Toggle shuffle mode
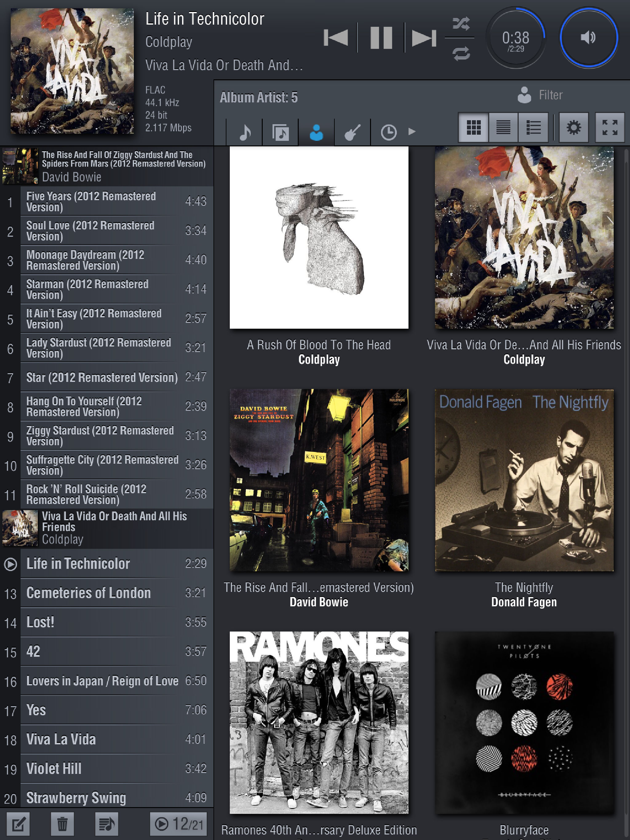The height and width of the screenshot is (840, 630). point(461,24)
